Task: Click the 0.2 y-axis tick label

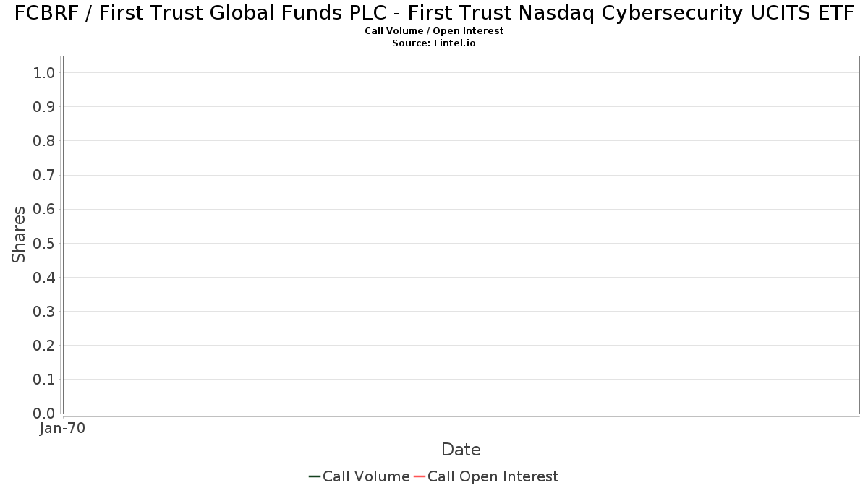Action: click(44, 346)
